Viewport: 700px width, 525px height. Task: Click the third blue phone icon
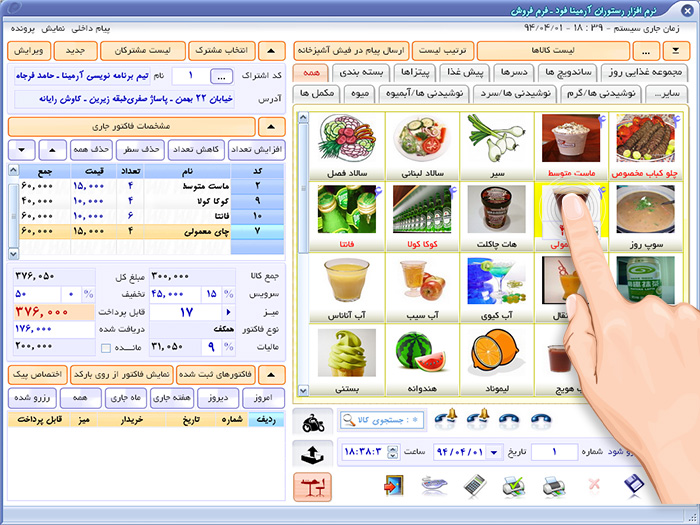pyautogui.click(x=509, y=420)
